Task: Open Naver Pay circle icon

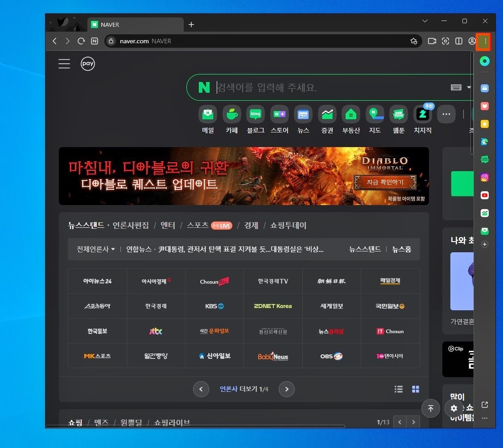Action: click(x=87, y=63)
